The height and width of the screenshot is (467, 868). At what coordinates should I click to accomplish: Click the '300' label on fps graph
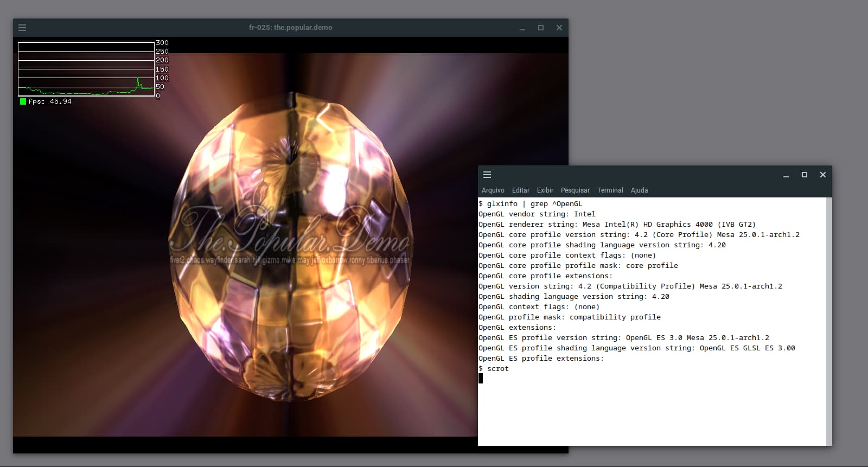coord(162,43)
